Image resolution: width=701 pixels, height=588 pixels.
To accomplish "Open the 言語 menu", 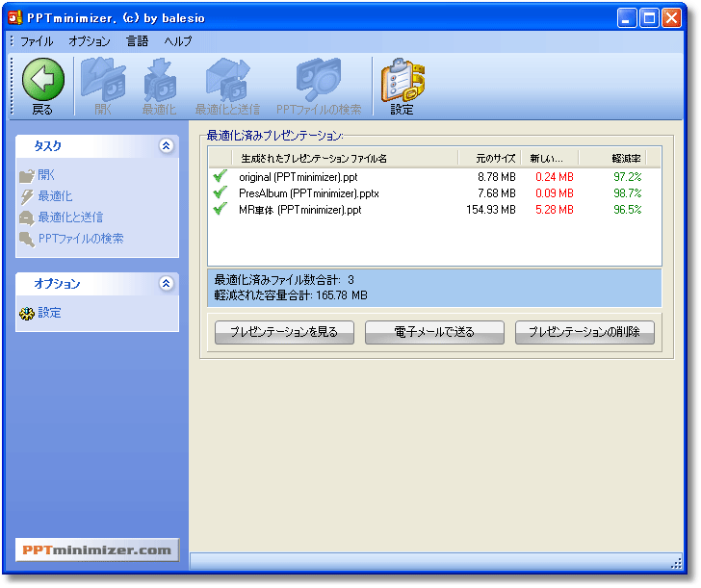I will (x=137, y=41).
